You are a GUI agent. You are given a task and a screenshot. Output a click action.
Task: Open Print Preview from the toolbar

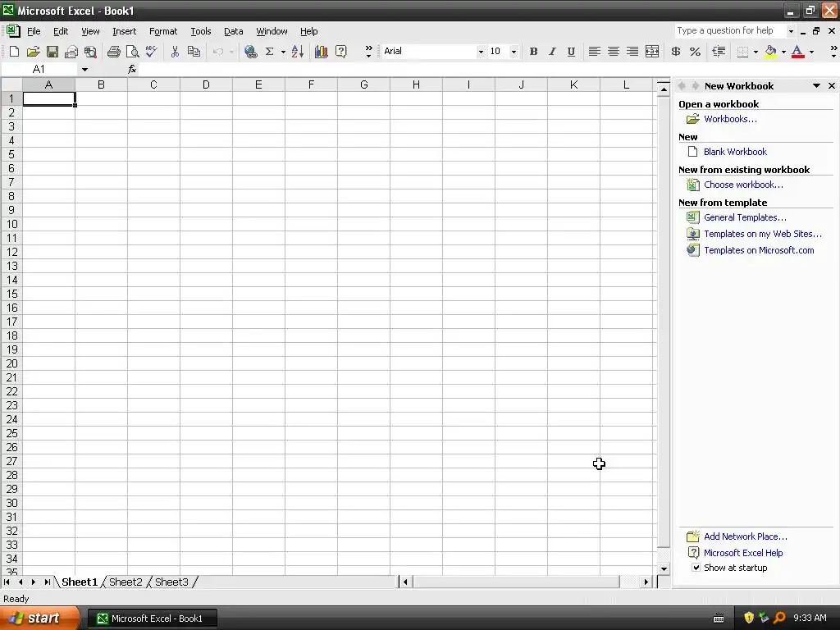point(132,52)
